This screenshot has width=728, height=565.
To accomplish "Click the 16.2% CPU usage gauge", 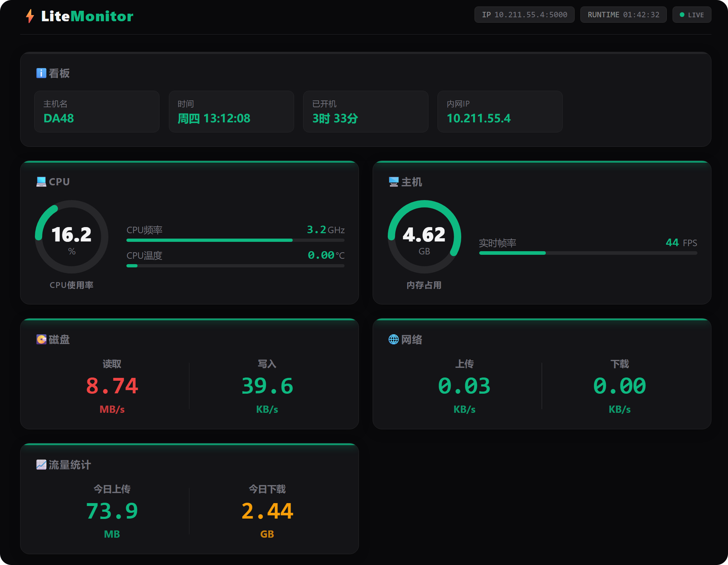I will pos(72,237).
